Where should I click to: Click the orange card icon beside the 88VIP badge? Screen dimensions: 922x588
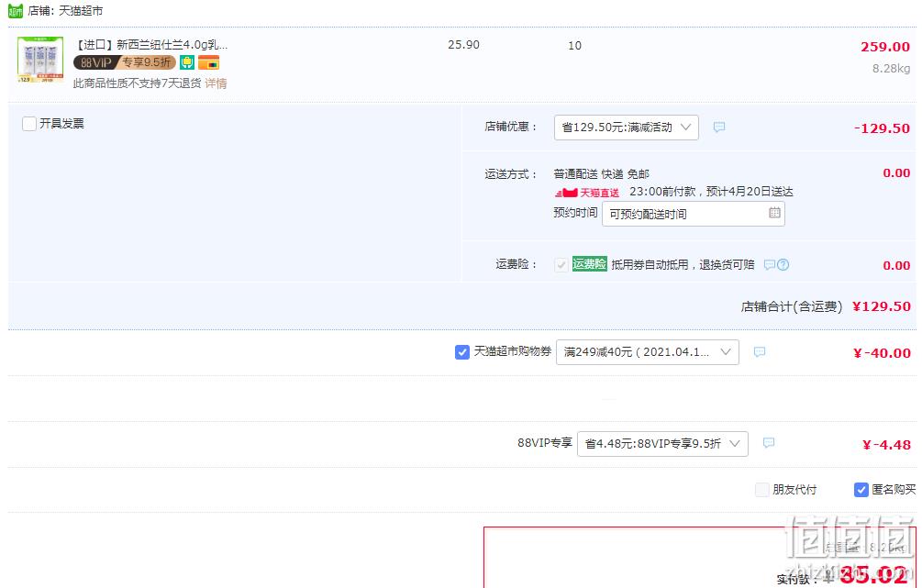pyautogui.click(x=209, y=62)
